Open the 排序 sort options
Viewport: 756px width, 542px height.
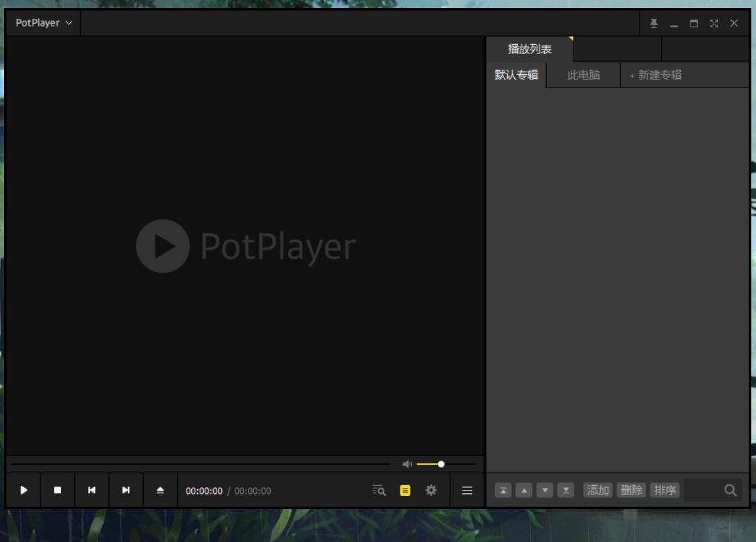pos(664,490)
